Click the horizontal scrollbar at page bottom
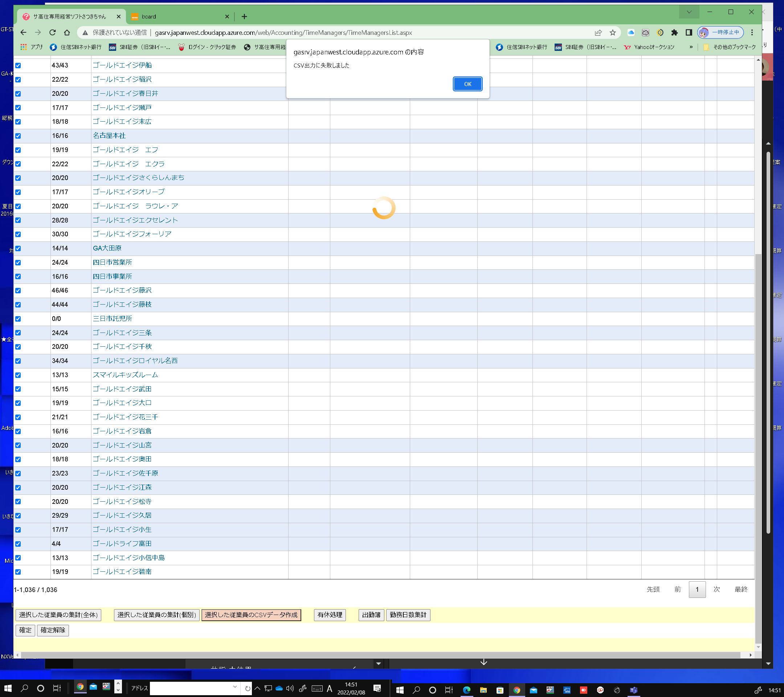Screen dimensions: 784x697 click(380, 655)
